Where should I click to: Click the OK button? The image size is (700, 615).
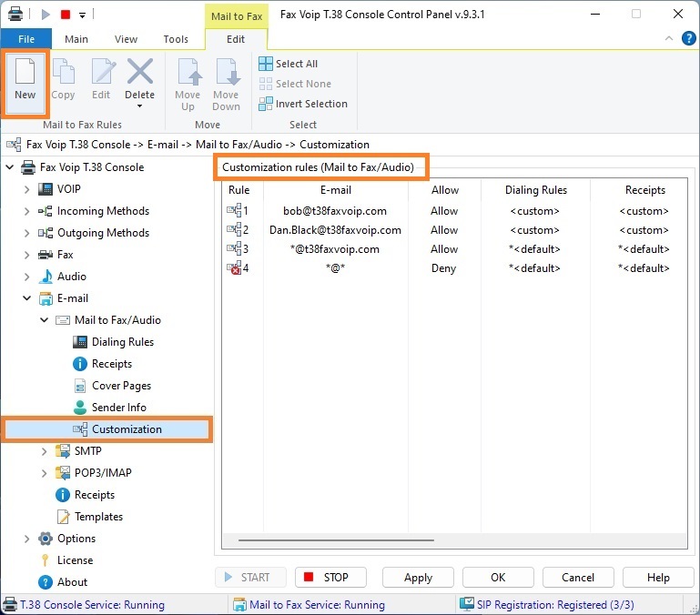pos(498,578)
